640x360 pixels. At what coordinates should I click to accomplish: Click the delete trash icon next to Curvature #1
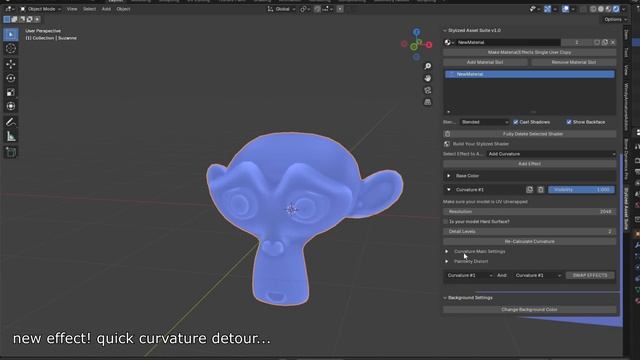pos(540,190)
